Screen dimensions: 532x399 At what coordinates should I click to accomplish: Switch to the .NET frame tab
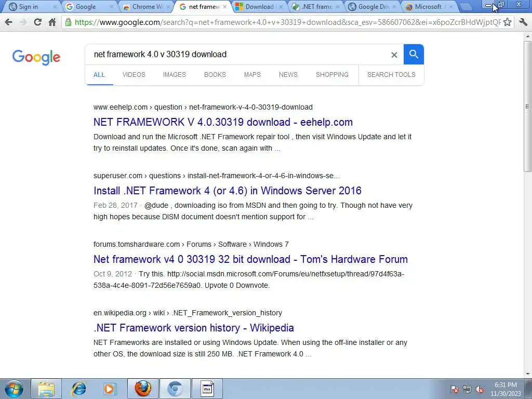point(316,7)
